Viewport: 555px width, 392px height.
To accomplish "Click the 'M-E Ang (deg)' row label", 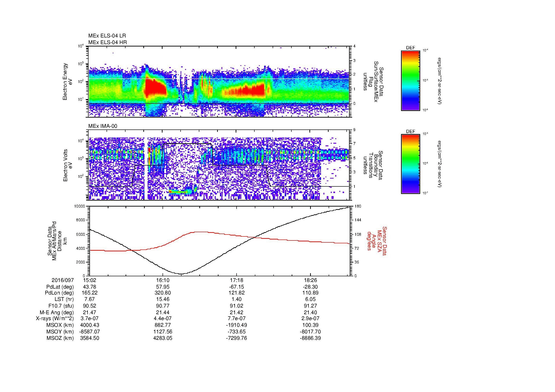I will click(x=57, y=312).
